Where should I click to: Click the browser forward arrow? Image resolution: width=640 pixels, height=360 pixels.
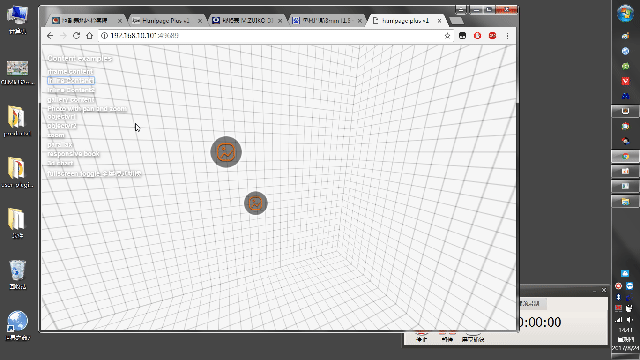click(63, 36)
